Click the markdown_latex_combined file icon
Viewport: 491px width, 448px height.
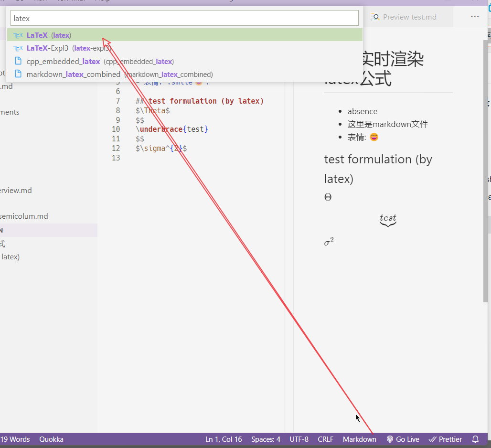(x=17, y=75)
